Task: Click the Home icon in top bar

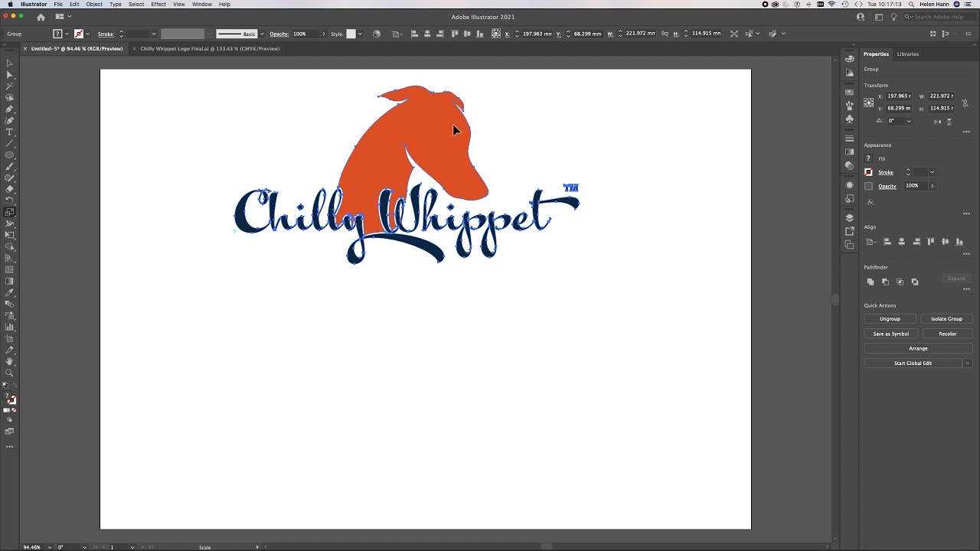Action: pyautogui.click(x=41, y=17)
